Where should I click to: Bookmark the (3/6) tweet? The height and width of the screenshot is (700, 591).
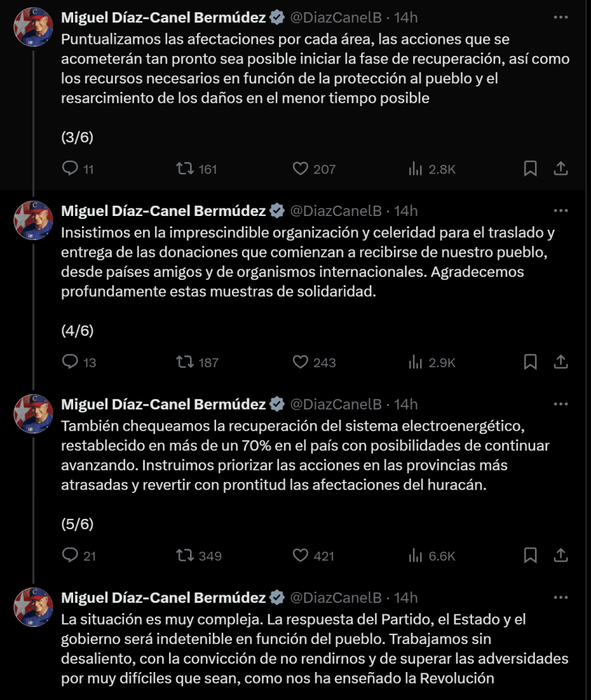[x=530, y=169]
